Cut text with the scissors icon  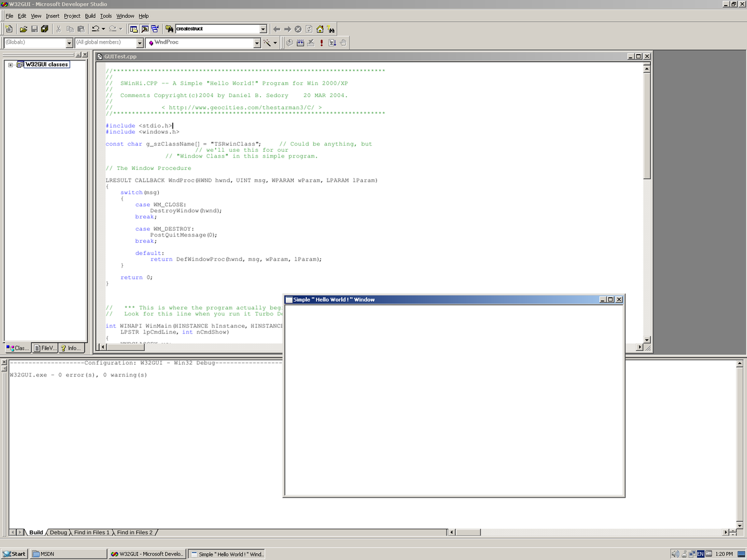pos(59,29)
